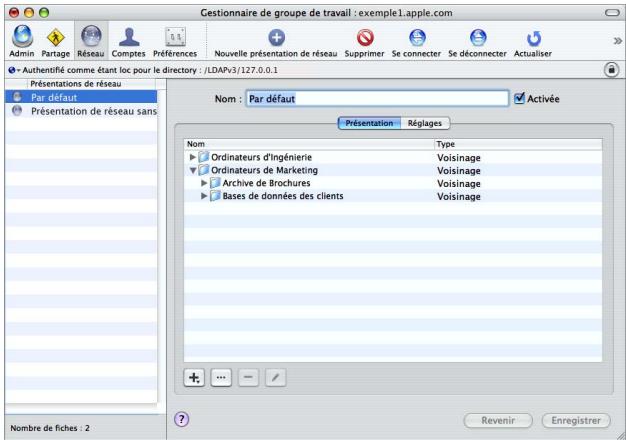The width and height of the screenshot is (626, 440).
Task: Click the Partage sharing icon
Action: (x=55, y=41)
